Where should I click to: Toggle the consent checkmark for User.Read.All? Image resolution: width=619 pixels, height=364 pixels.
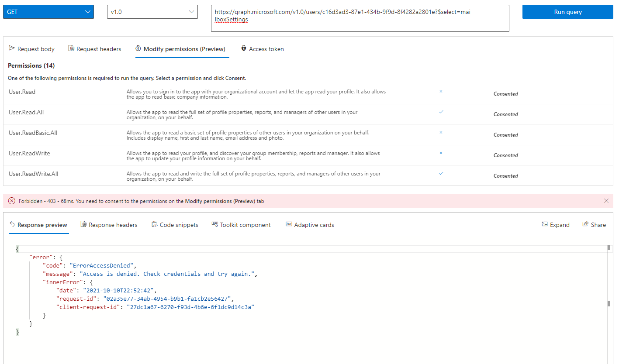coord(441,112)
